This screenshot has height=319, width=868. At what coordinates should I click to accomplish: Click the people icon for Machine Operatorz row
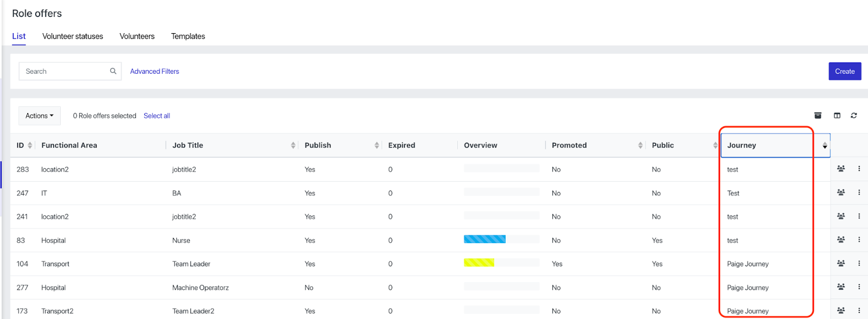click(841, 287)
